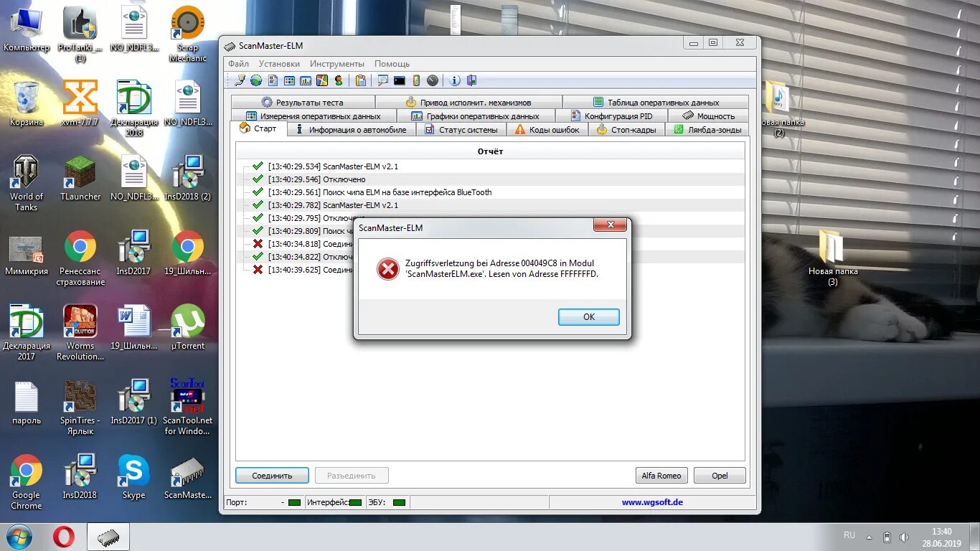
Task: Switch to Стоп-кадры tab
Action: click(626, 130)
